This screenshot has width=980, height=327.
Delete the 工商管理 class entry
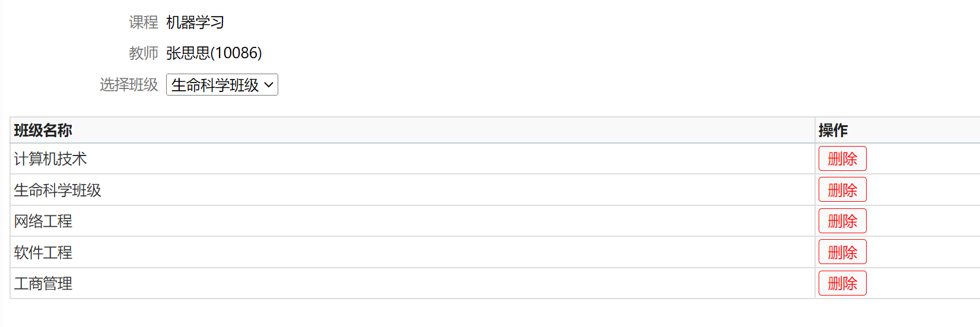(x=842, y=283)
